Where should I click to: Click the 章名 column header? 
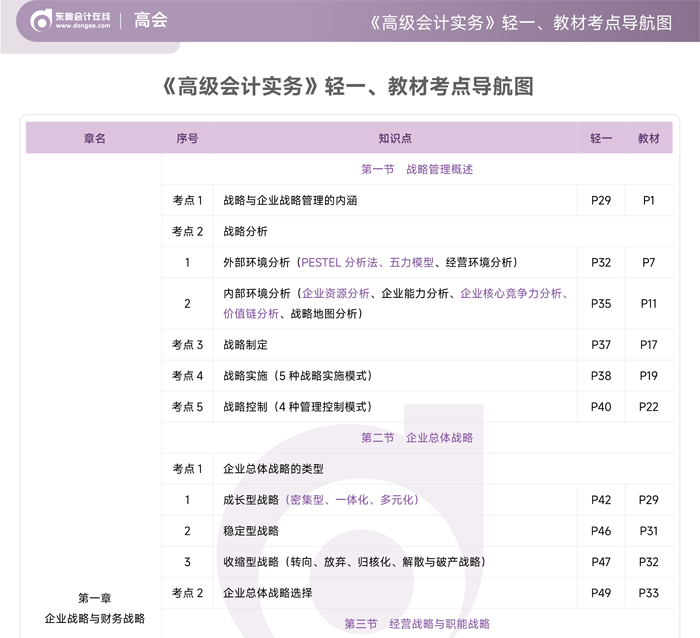95,138
